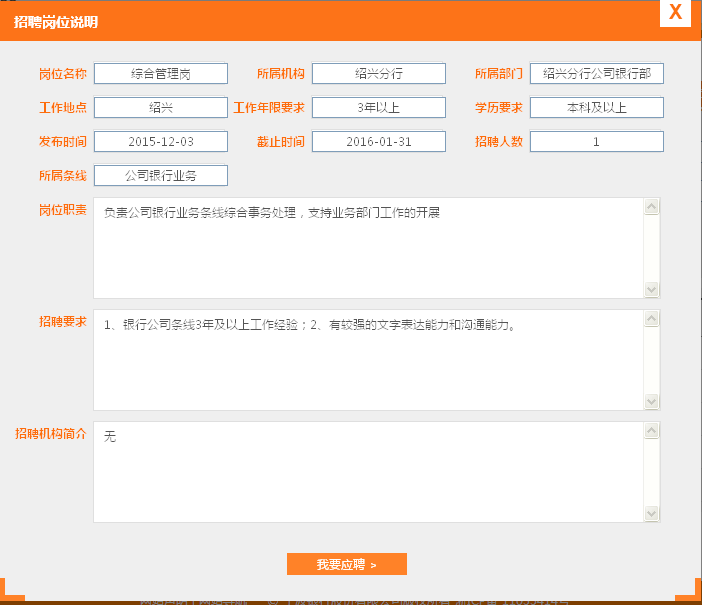The width and height of the screenshot is (702, 605).
Task: Select the 所属机构 field with 绍兴分行
Action: [x=378, y=74]
